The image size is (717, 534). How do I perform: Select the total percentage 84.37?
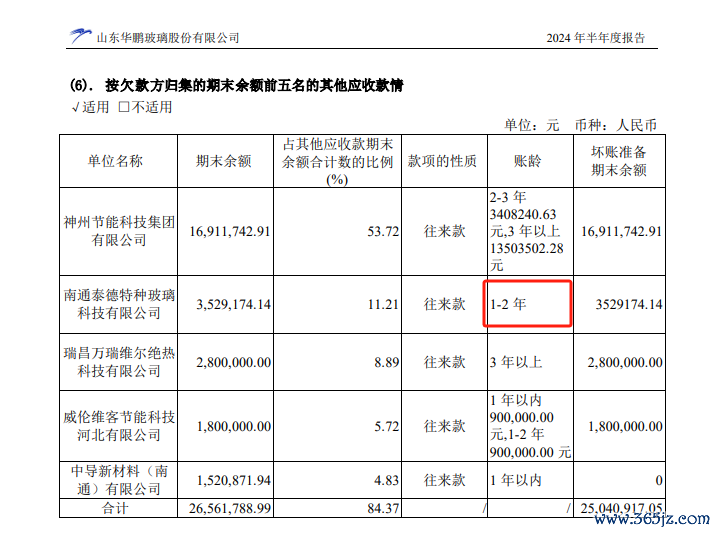point(383,508)
